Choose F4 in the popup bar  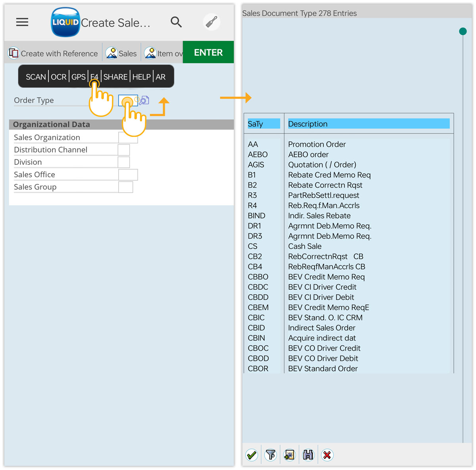coord(94,77)
